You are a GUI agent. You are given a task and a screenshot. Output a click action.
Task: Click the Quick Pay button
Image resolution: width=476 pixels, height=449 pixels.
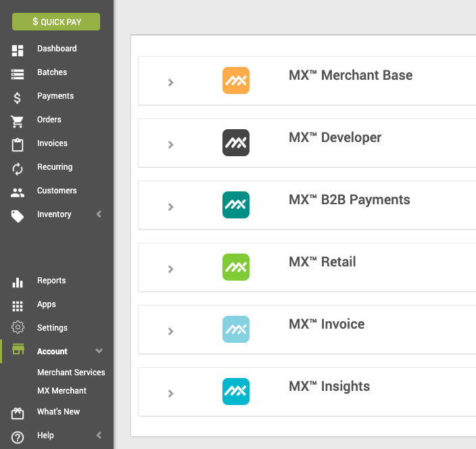[x=56, y=22]
